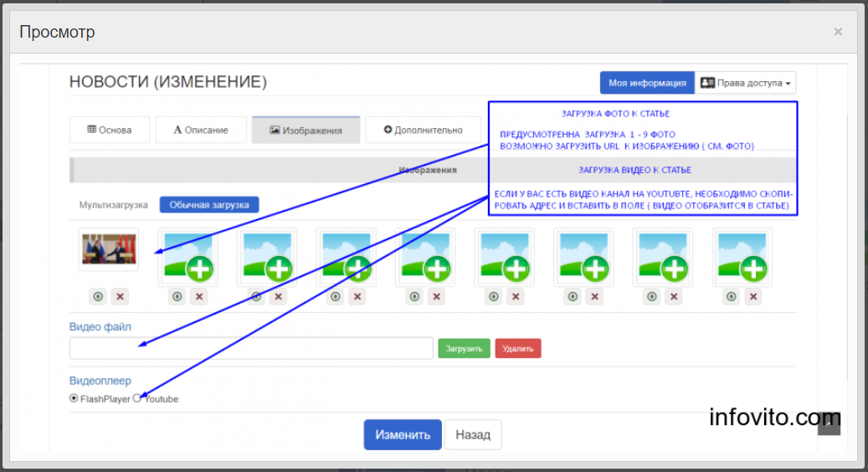This screenshot has width=868, height=472.
Task: Add an image in the fifth image slot
Action: pos(426,257)
